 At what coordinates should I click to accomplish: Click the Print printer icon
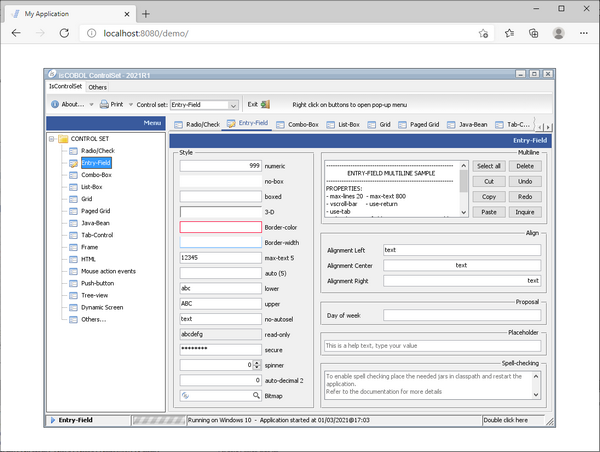click(104, 104)
